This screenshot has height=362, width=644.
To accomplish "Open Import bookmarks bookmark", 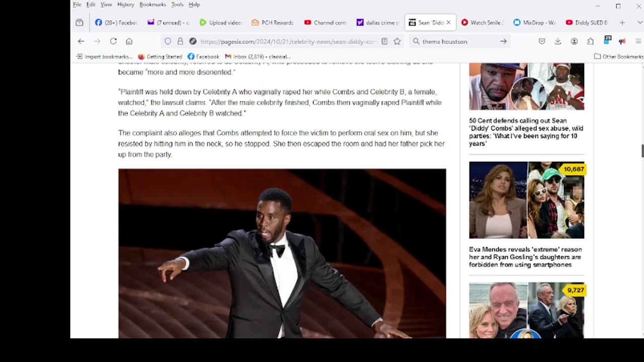I will [104, 56].
